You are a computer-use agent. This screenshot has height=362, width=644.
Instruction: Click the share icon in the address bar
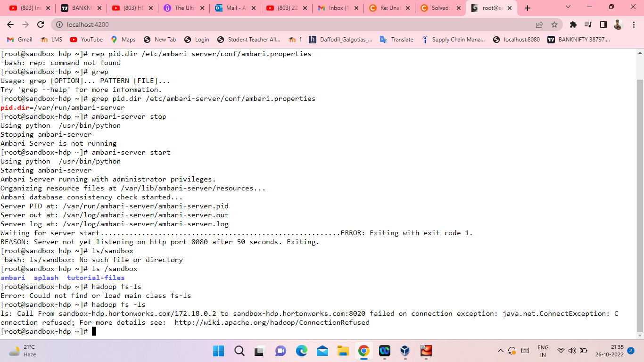click(539, 24)
